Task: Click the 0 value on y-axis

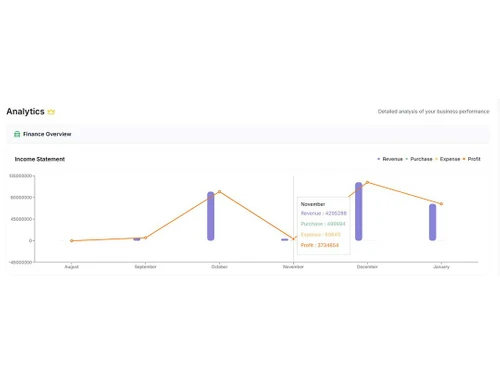Action: (x=31, y=240)
